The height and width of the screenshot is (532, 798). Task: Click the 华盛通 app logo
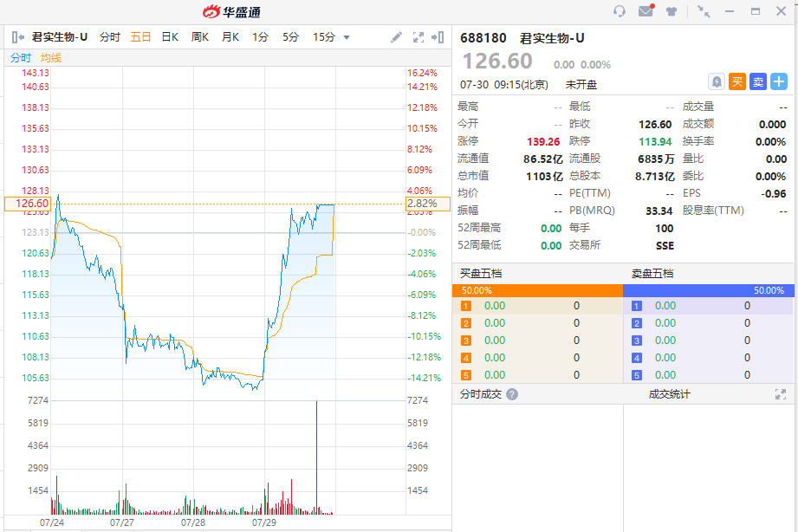point(231,11)
